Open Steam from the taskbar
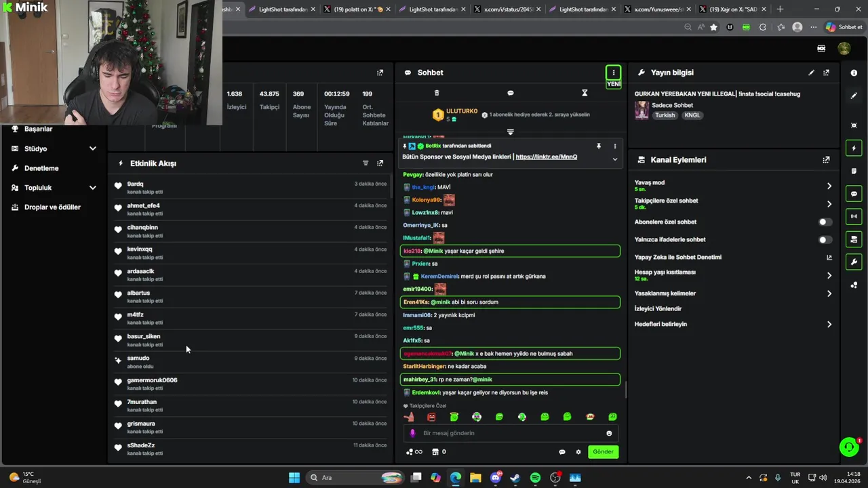 tap(515, 478)
